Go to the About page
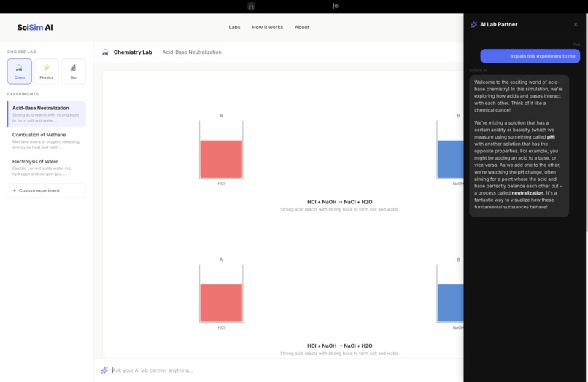Viewport: 588px width, 382px height. (302, 28)
